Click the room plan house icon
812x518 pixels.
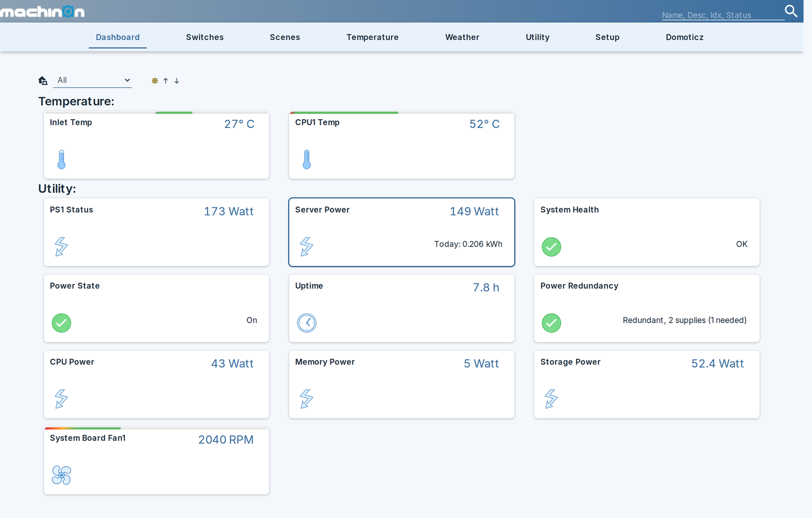[x=43, y=80]
